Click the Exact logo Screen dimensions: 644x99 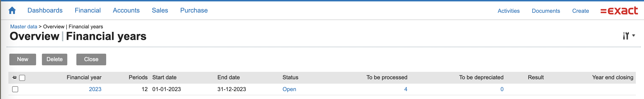click(619, 11)
